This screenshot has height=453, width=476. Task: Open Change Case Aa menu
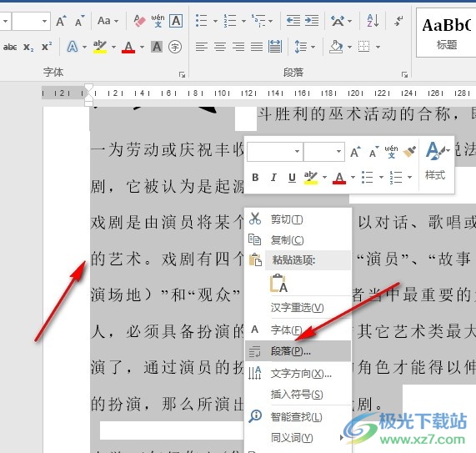[108, 21]
